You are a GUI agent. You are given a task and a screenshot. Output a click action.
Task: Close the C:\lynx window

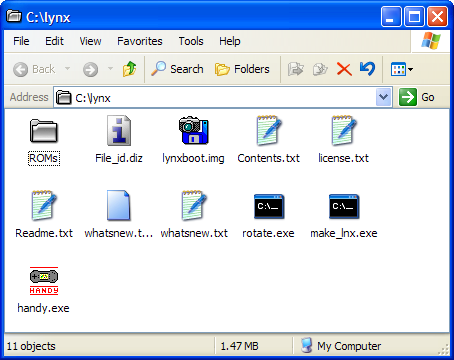437,17
